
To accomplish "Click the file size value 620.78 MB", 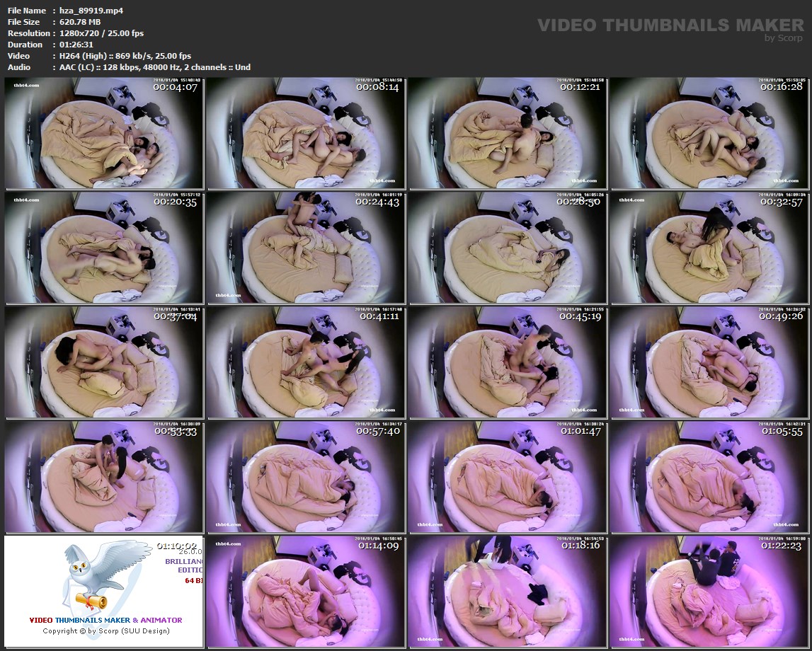I will tap(80, 22).
